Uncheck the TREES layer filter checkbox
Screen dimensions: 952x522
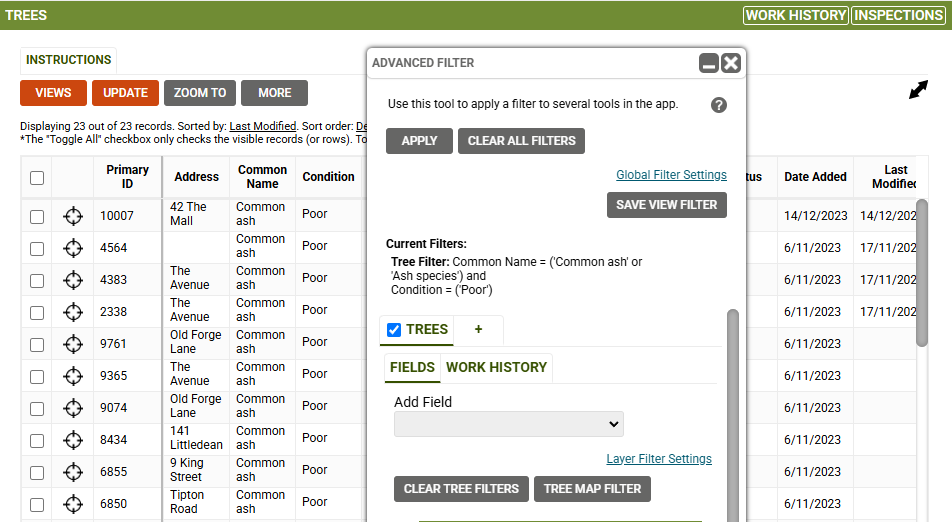coord(394,330)
